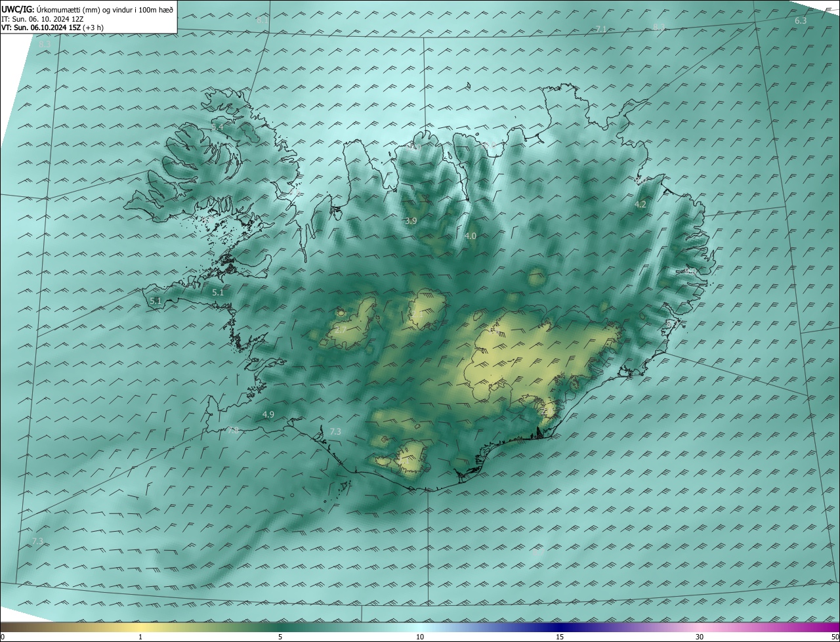Click the 4.9 value on Reykjanes peninsula
Viewport: 840px width, 642px height.
(268, 415)
